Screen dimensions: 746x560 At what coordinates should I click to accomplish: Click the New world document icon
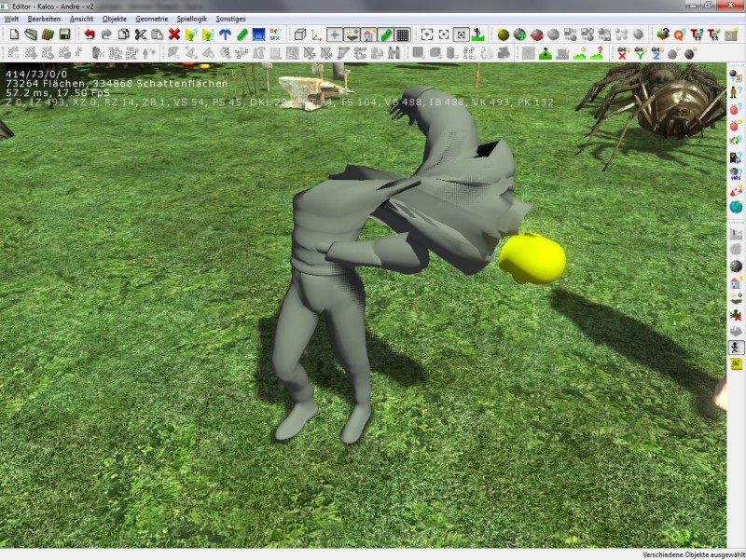coord(14,34)
